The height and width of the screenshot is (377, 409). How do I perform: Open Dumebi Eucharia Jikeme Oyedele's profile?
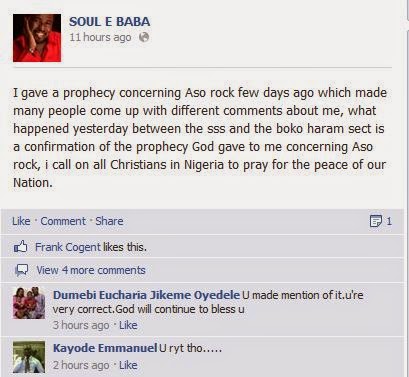[x=146, y=295]
